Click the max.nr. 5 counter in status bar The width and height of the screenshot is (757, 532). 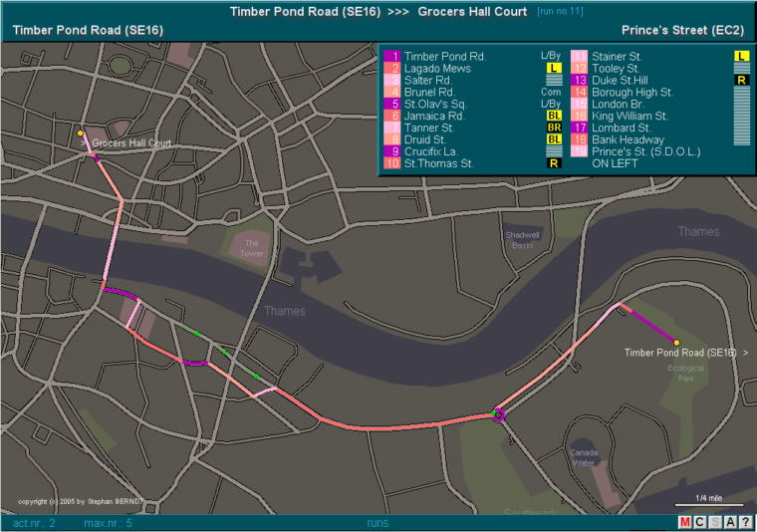pos(108,522)
